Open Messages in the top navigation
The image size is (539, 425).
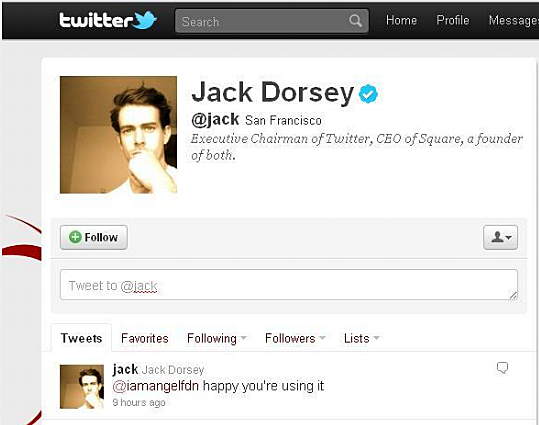514,21
